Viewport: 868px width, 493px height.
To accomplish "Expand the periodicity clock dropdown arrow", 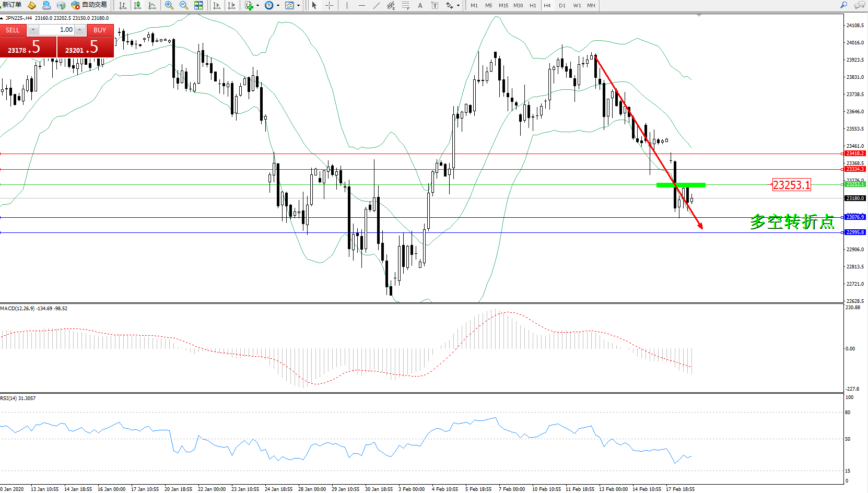I will point(278,6).
